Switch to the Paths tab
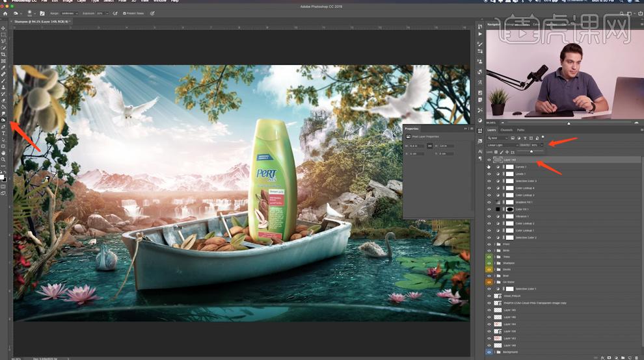This screenshot has height=360, width=644. 521,130
